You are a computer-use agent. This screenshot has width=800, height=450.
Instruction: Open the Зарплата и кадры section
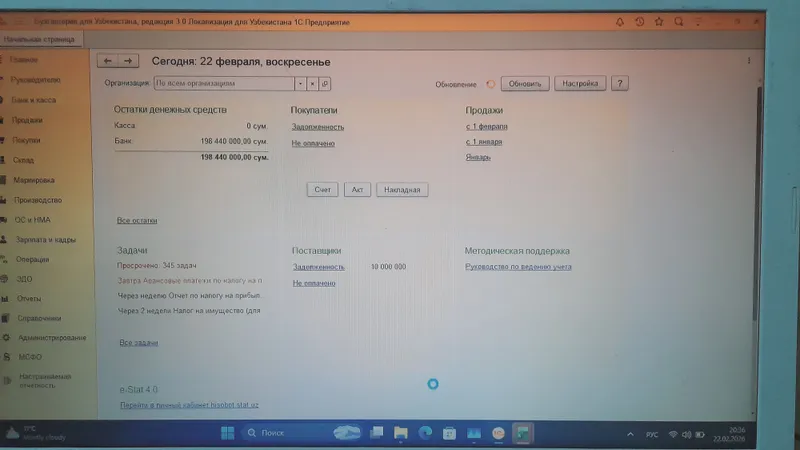45,240
